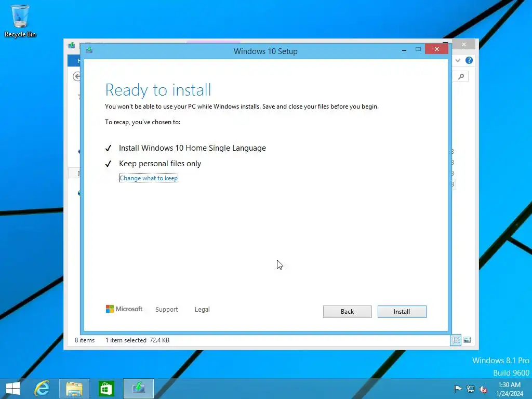Switch File Explorer to details view
The image size is (532, 399).
pos(456,340)
